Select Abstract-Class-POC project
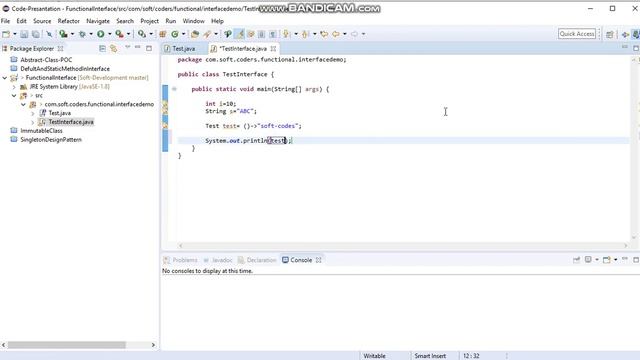Viewport: 640px width, 360px height. pyautogui.click(x=46, y=60)
